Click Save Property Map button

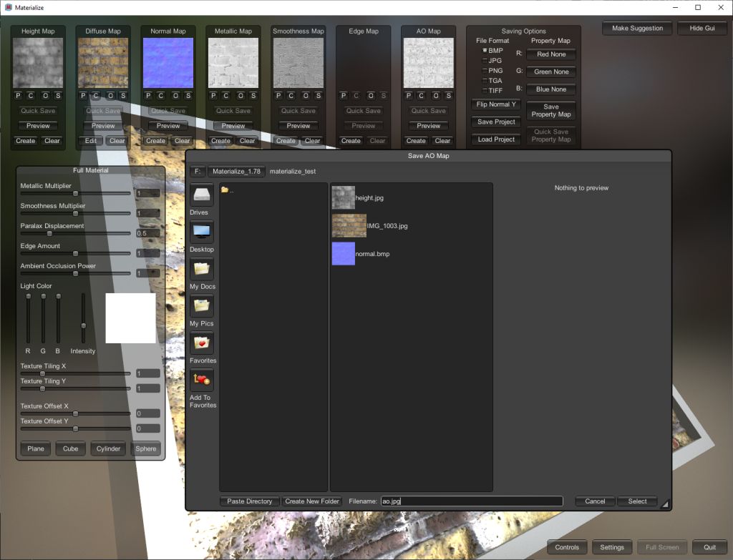point(551,111)
